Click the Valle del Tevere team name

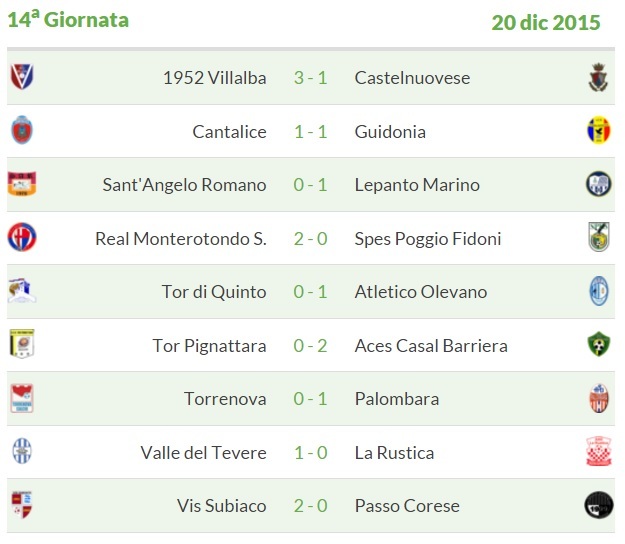tap(203, 452)
